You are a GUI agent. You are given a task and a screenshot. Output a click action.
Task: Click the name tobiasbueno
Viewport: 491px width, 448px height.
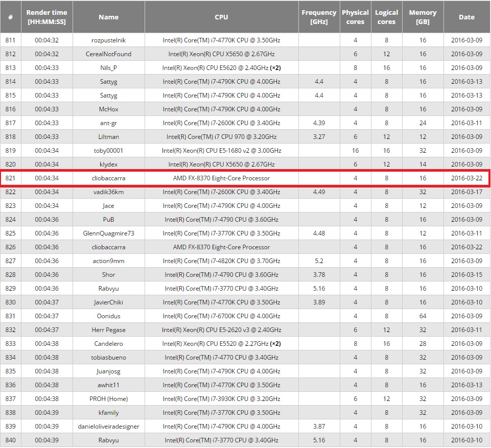[x=108, y=357]
